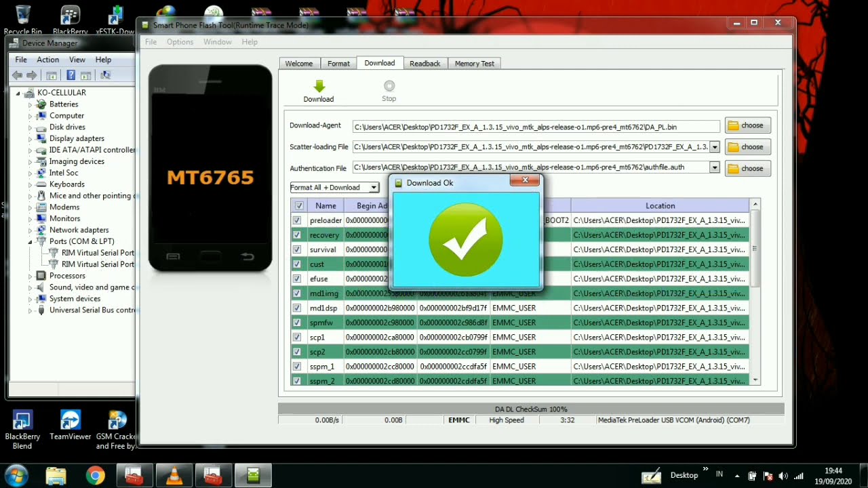Image resolution: width=868 pixels, height=488 pixels.
Task: Uncheck the md1dsp partition checkbox
Action: 297,308
